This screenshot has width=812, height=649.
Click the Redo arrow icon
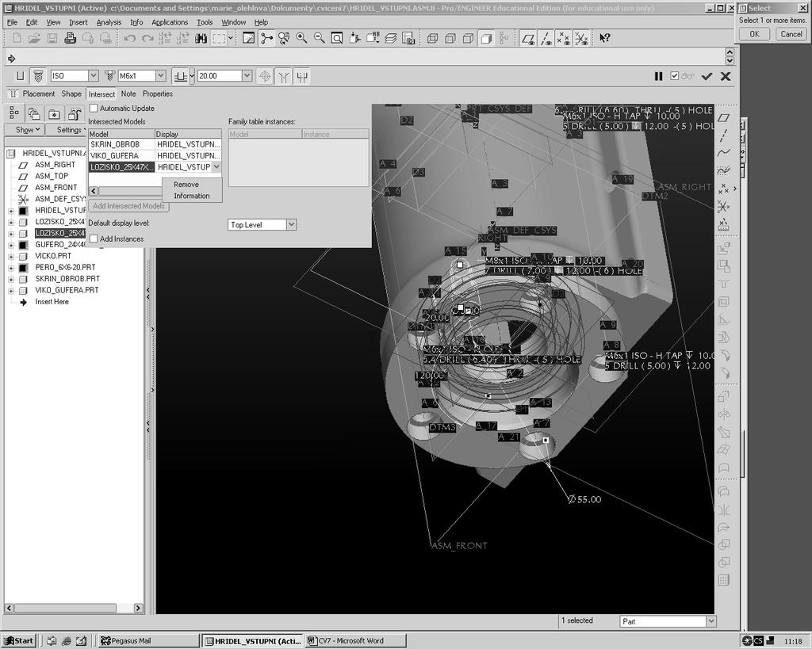click(x=147, y=38)
